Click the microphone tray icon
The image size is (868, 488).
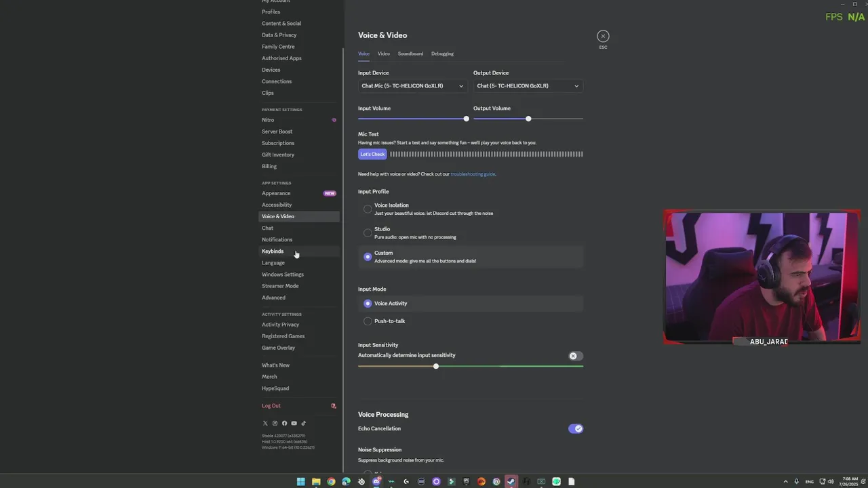pyautogui.click(x=797, y=482)
